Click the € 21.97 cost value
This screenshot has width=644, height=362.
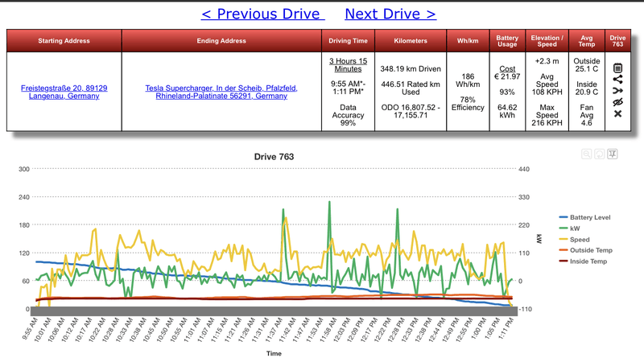pos(507,76)
